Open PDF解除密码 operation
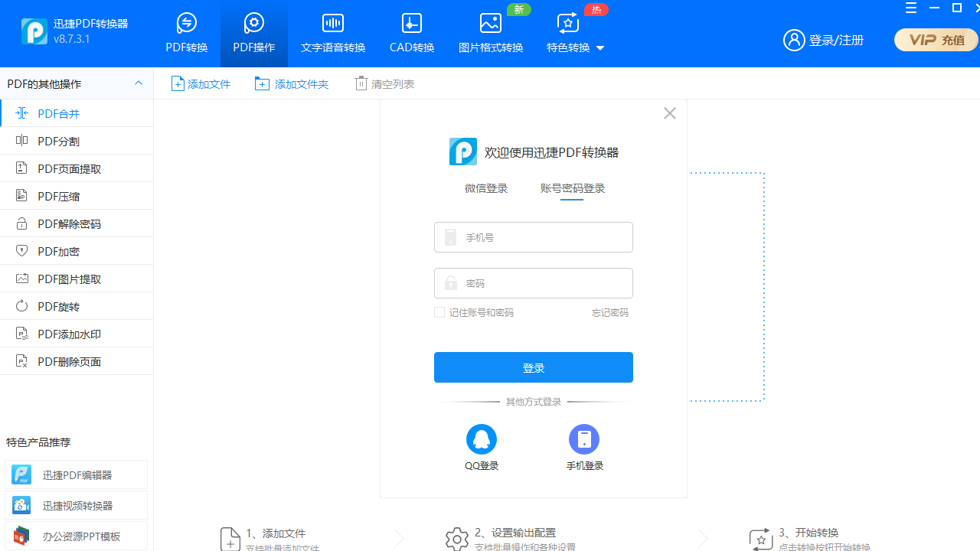Image resolution: width=980 pixels, height=551 pixels. [x=77, y=223]
